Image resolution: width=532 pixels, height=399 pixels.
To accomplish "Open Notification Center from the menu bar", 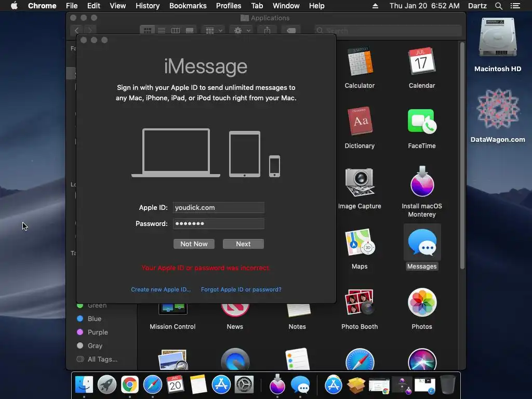I will click(x=515, y=6).
